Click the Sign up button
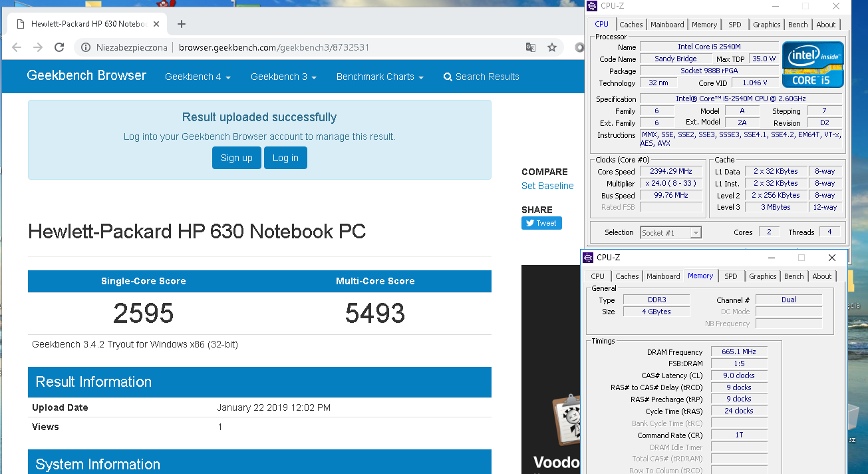The image size is (868, 474). 237,158
